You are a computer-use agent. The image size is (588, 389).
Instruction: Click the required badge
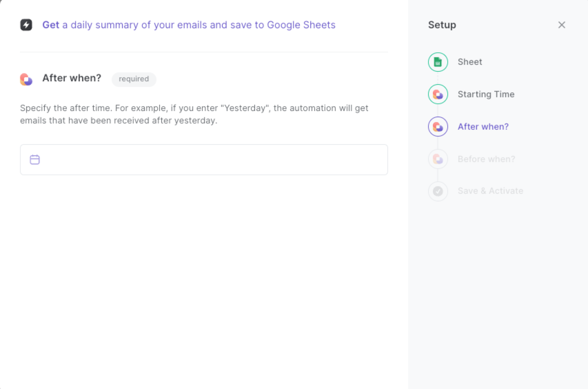pyautogui.click(x=134, y=79)
